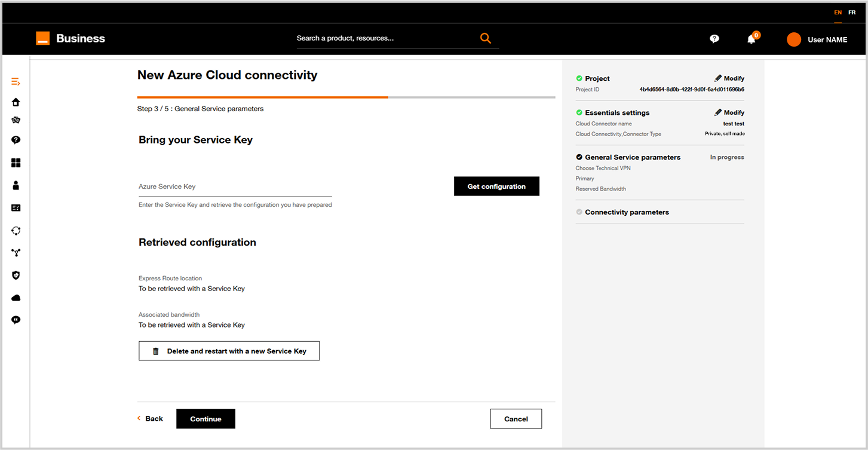This screenshot has height=450, width=868.
Task: Click the grey check beside Connectivity parameters
Action: click(579, 212)
